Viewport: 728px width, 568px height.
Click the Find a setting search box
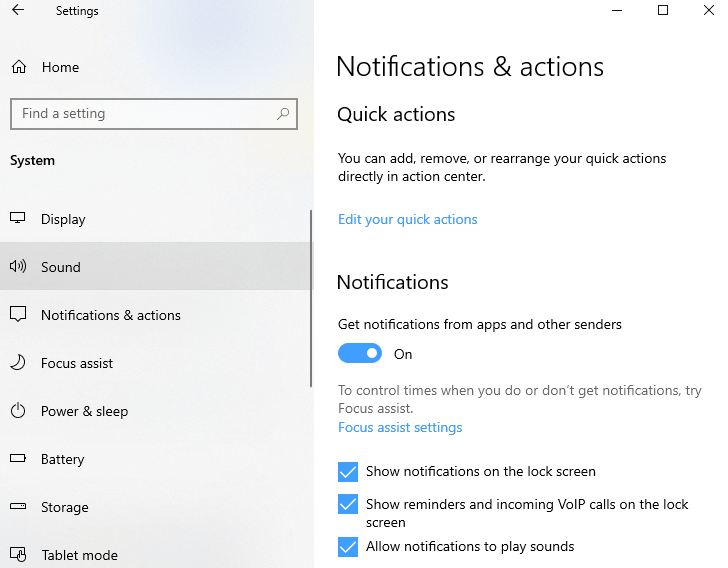154,114
